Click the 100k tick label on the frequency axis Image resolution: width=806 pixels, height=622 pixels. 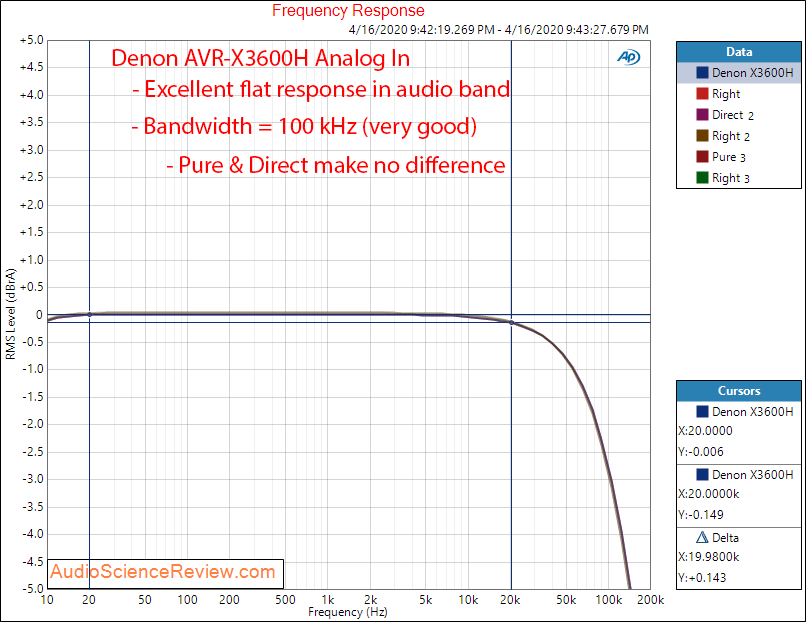tap(609, 600)
